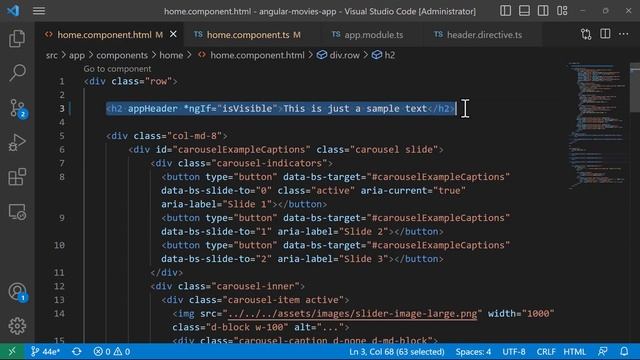Open the Manage gear menu
The image size is (640, 360).
17,326
